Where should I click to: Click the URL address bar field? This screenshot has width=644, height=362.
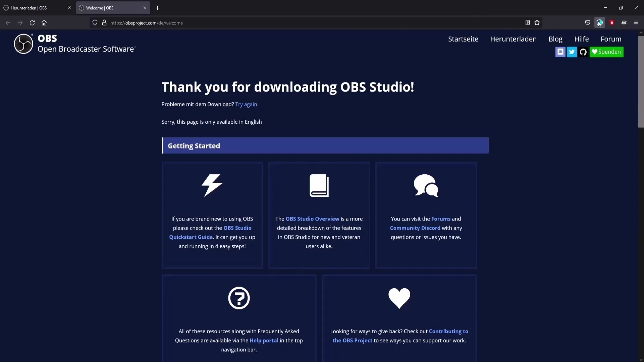[x=315, y=23]
